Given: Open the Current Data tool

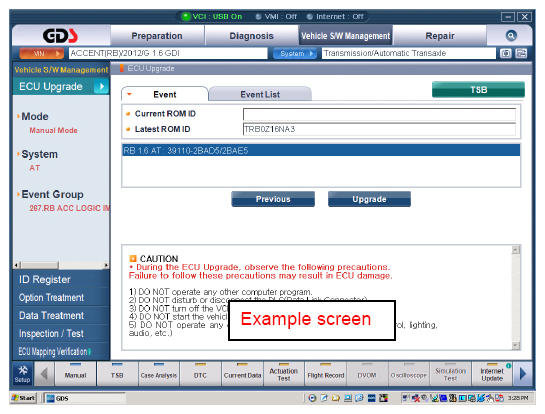Looking at the screenshot, I should [242, 374].
